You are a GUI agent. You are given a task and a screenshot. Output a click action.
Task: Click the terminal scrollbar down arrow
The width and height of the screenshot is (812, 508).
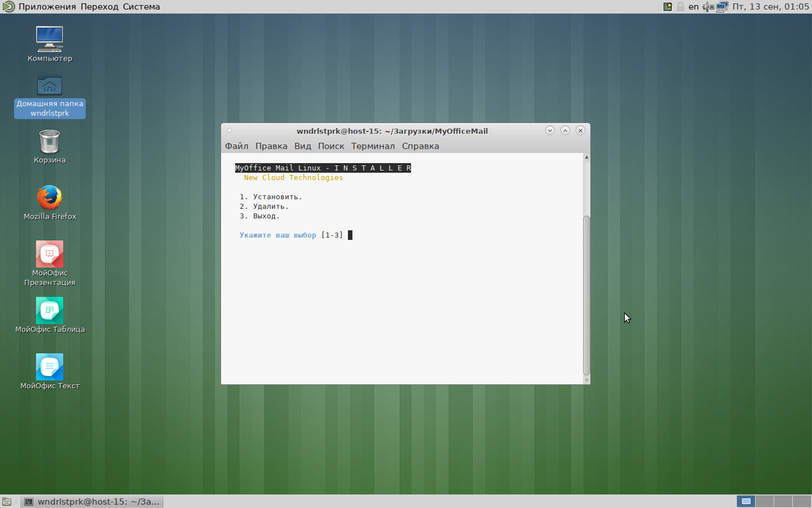pyautogui.click(x=586, y=380)
